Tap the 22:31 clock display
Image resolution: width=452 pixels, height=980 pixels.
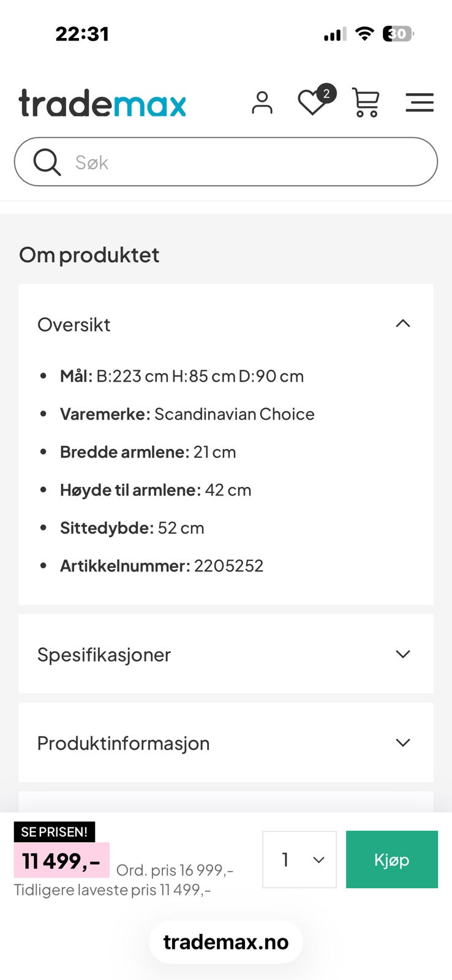(83, 34)
